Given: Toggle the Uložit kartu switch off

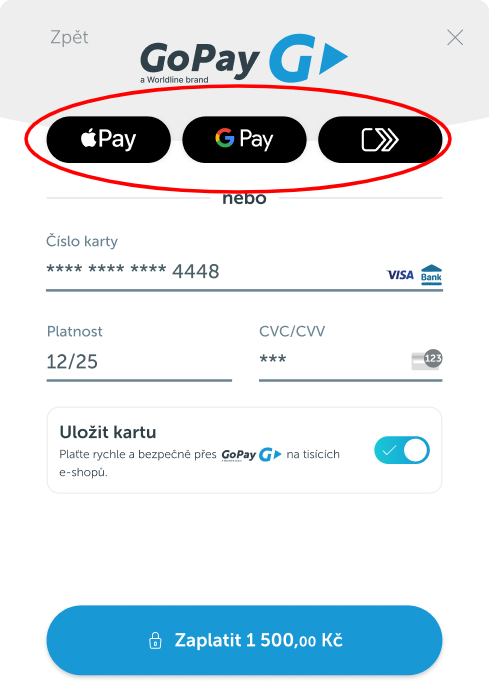Looking at the screenshot, I should (x=402, y=450).
